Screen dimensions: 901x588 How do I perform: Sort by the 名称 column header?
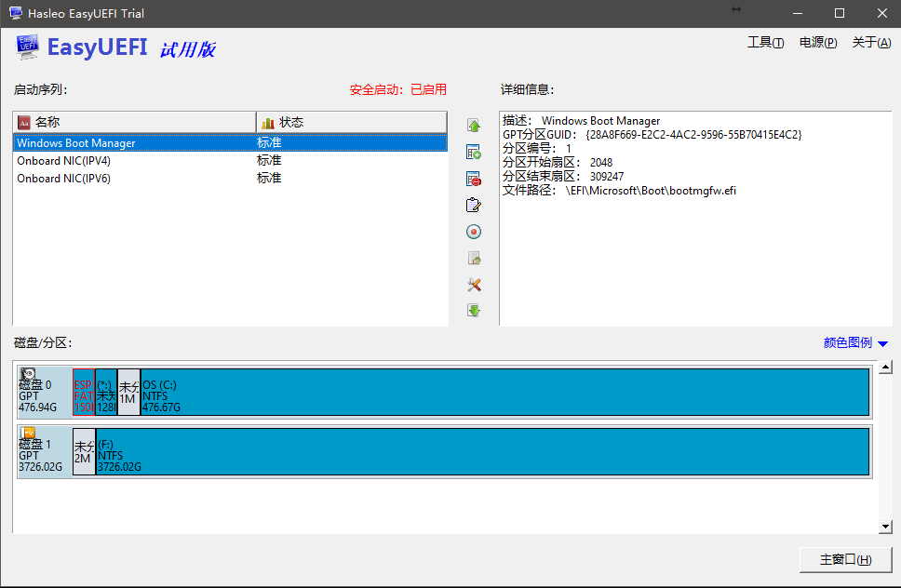coord(135,122)
